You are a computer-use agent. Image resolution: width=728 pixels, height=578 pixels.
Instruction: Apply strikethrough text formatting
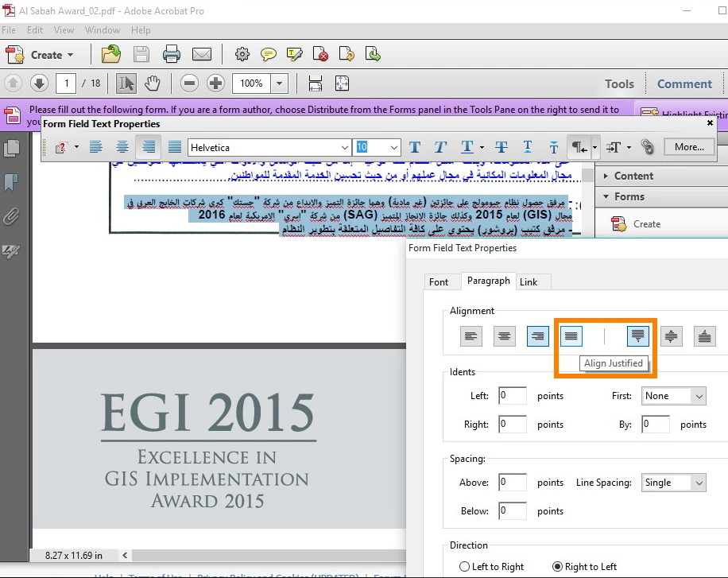click(501, 147)
